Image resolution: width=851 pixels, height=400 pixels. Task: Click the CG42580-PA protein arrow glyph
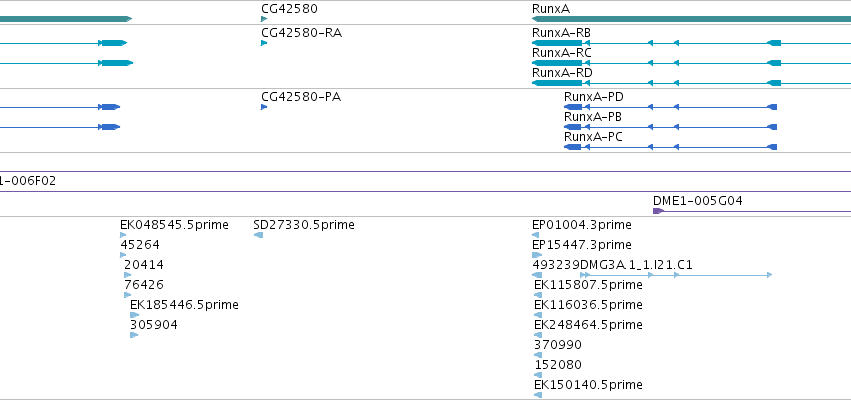[264, 107]
